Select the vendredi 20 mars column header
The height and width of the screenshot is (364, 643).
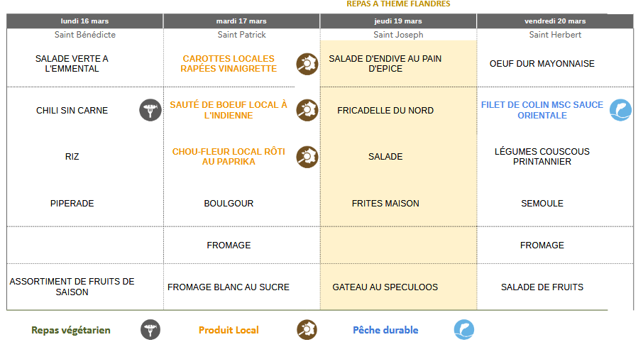pos(555,21)
